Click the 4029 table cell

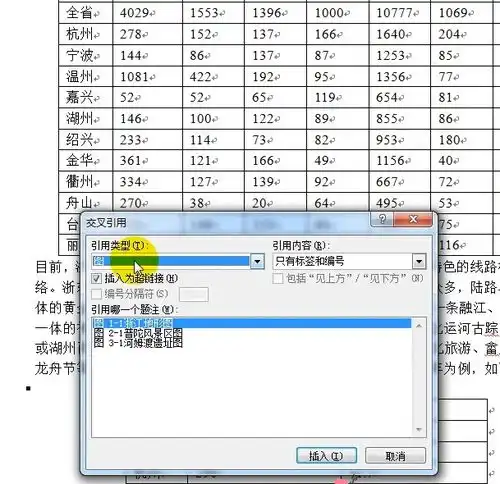point(148,13)
